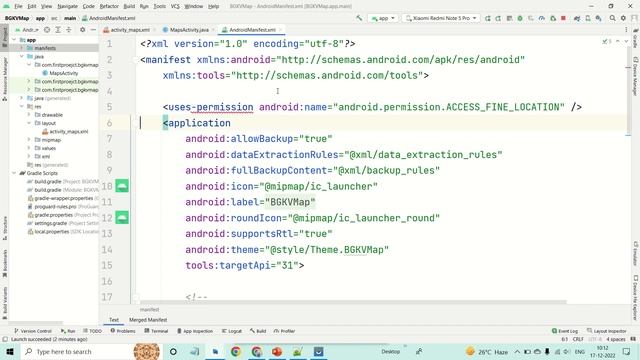
Task: Open the Device Manager toolbar icon
Action: [588, 18]
